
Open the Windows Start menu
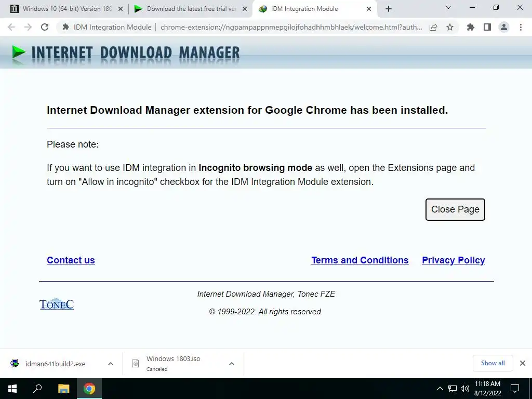[x=12, y=389]
